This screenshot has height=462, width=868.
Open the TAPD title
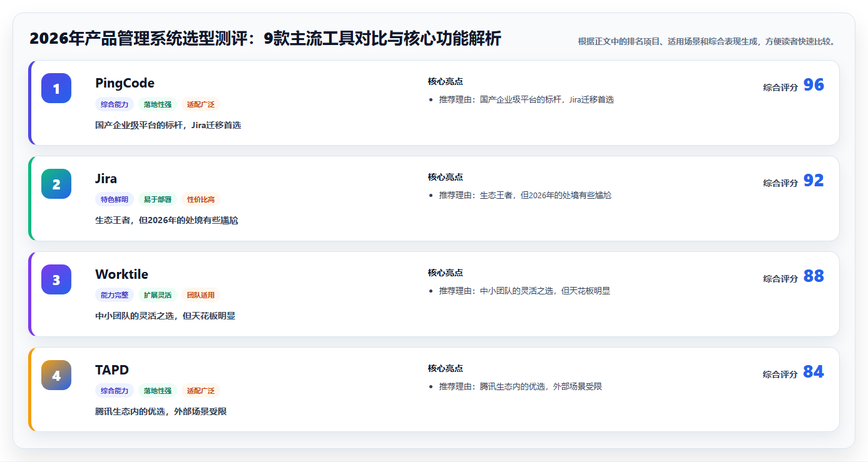tap(112, 370)
